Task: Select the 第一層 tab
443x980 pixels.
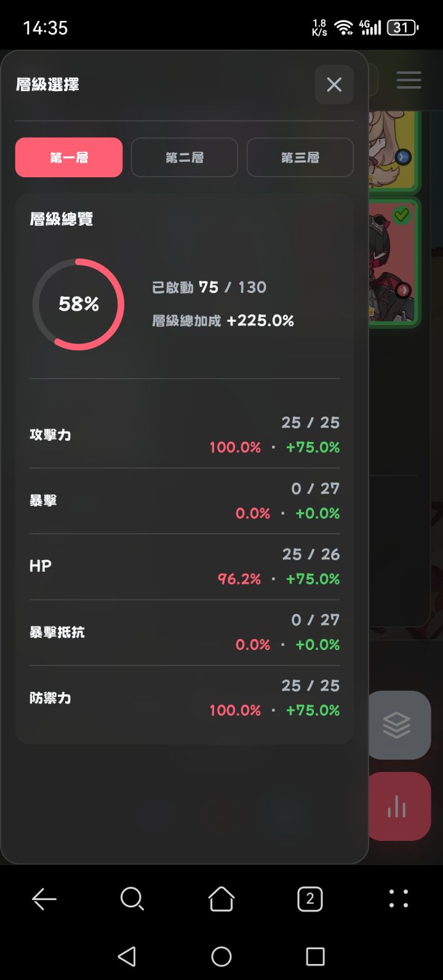Action: point(69,158)
